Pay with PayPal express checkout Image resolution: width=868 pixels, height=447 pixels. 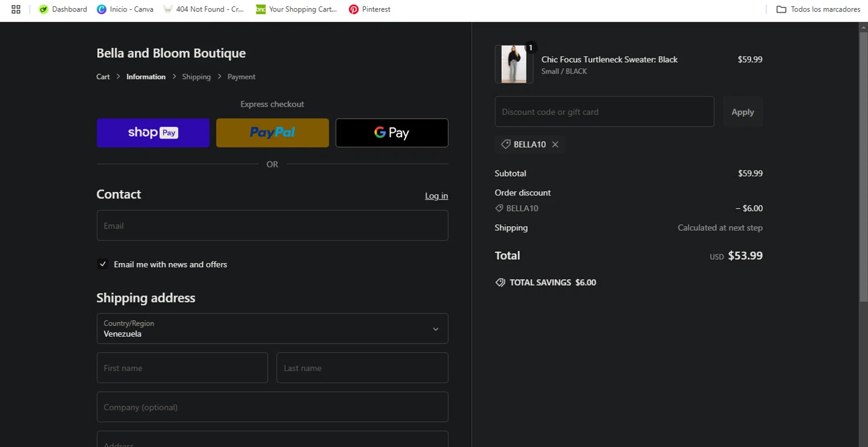[273, 133]
